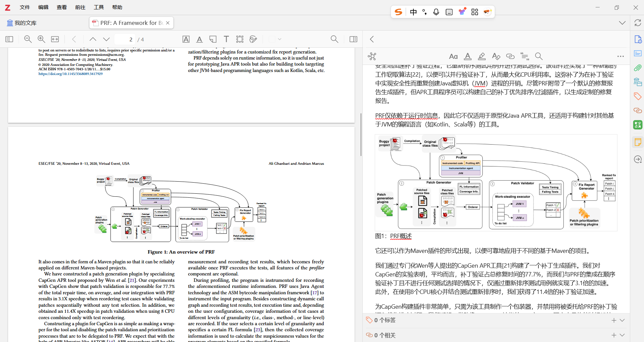The image size is (644, 342).
Task: Collapse the 0 个标签 section
Action: tap(622, 320)
